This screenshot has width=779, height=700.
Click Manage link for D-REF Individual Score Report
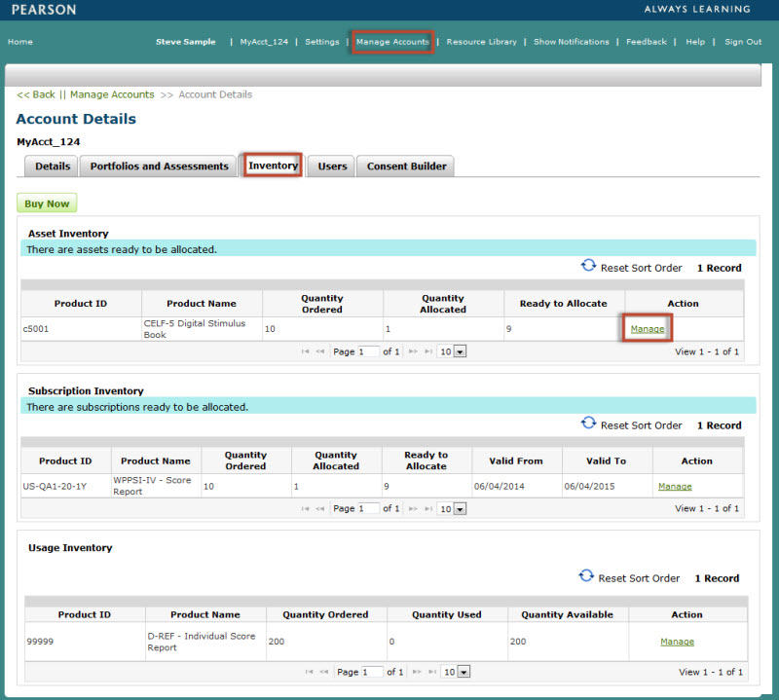point(677,642)
